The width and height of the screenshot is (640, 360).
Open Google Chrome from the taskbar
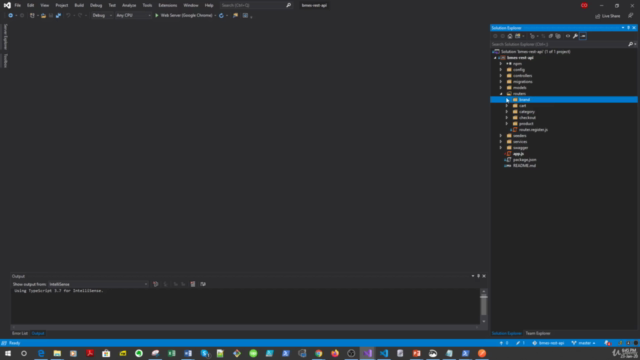point(318,353)
